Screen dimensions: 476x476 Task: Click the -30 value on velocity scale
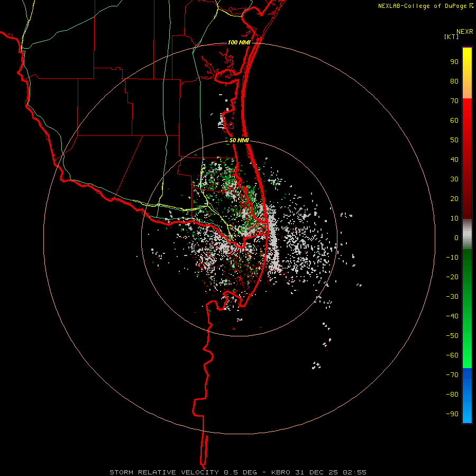coord(452,297)
